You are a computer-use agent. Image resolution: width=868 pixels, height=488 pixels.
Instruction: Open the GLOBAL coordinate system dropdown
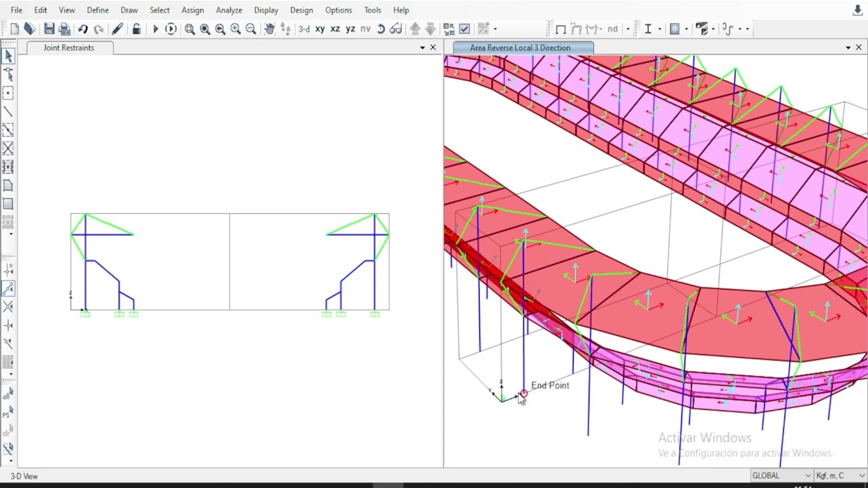(x=781, y=476)
